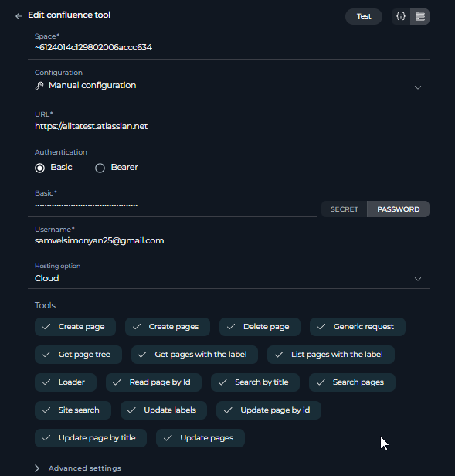Switch to JSON code view icon
The image size is (455, 476).
[x=401, y=16]
